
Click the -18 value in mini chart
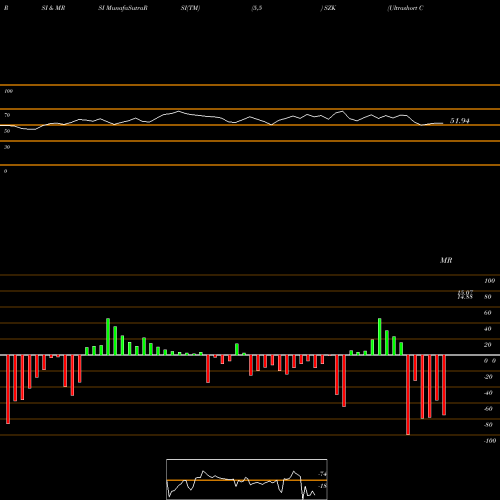coord(323,486)
